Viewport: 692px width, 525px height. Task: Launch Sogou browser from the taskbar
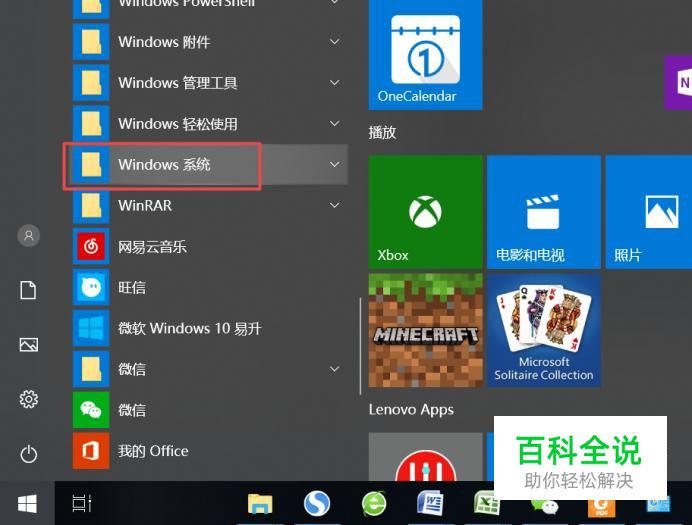coord(317,503)
